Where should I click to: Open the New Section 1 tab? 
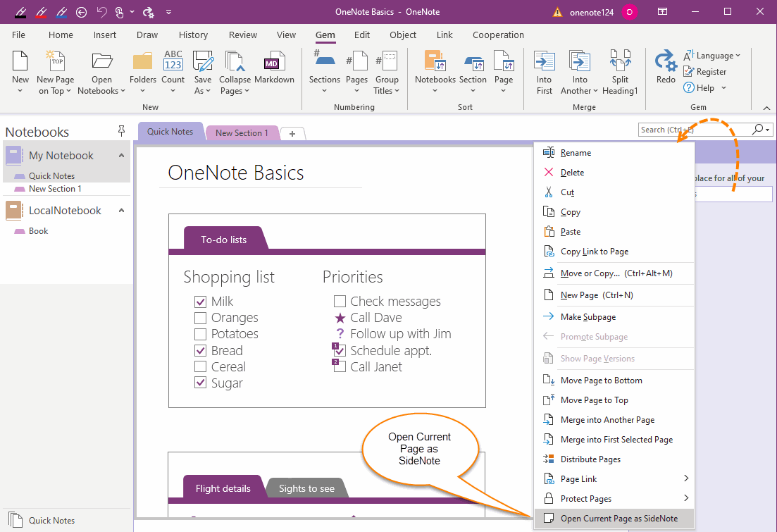tap(242, 133)
